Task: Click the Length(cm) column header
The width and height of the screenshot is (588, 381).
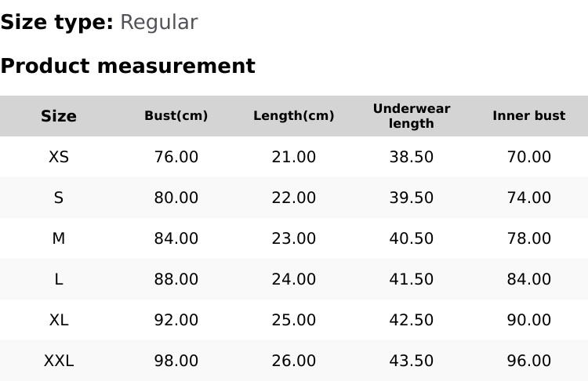Action: coord(294,116)
